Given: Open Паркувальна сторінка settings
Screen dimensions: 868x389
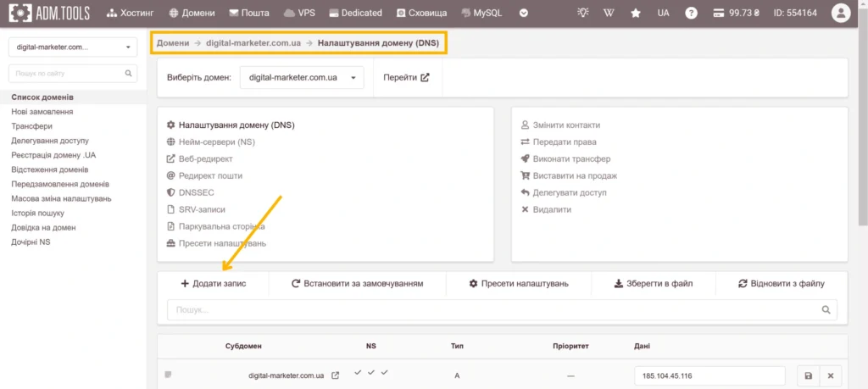Looking at the screenshot, I should pyautogui.click(x=216, y=226).
